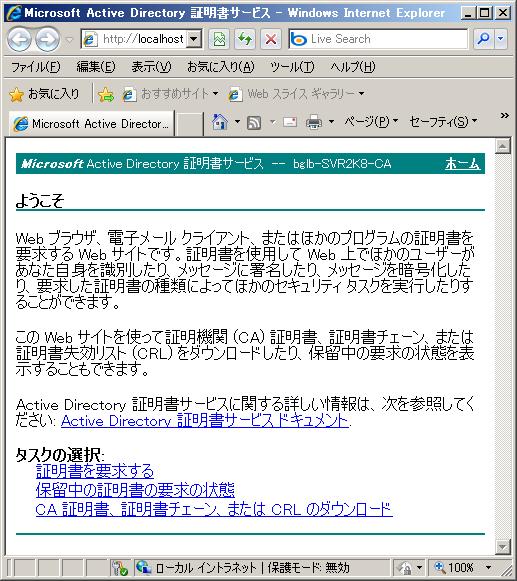This screenshot has height=581, width=517.
Task: Click the Home house icon
Action: (x=219, y=122)
